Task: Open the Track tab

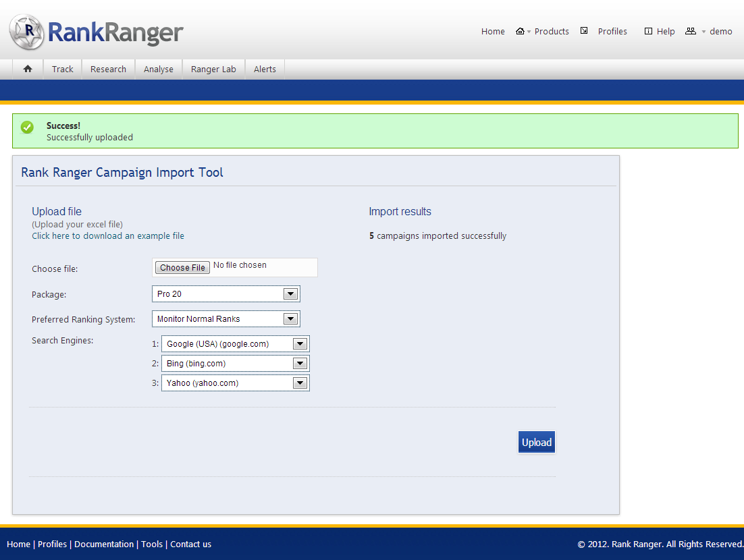Action: click(x=62, y=69)
